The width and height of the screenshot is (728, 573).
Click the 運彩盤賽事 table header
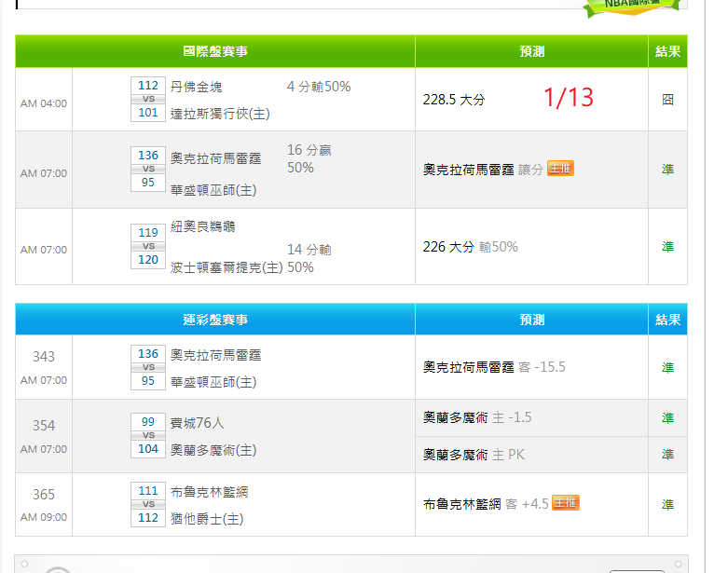215,320
